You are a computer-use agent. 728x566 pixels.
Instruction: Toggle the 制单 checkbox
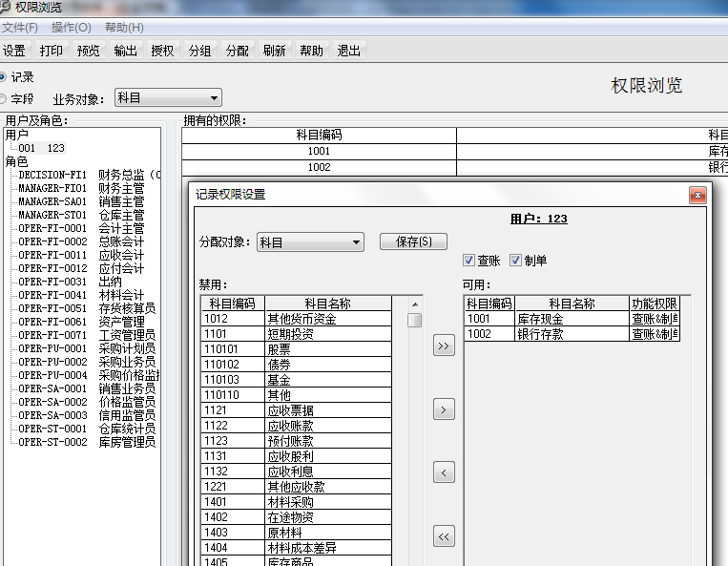(515, 260)
